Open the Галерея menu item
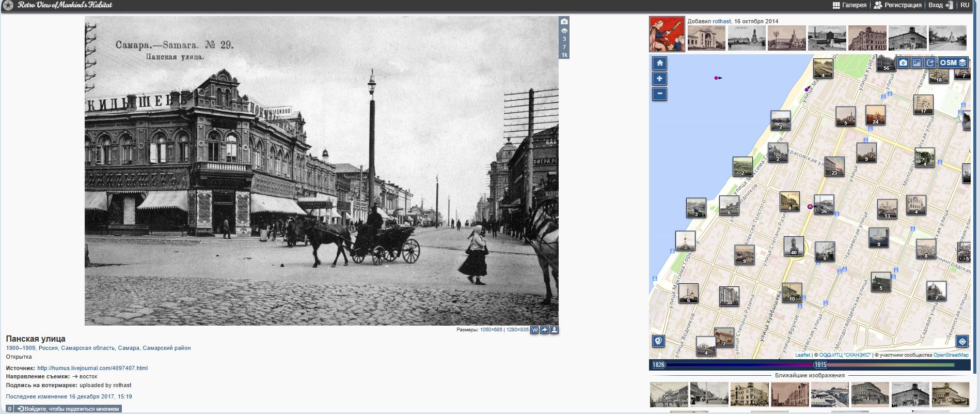 tap(850, 5)
